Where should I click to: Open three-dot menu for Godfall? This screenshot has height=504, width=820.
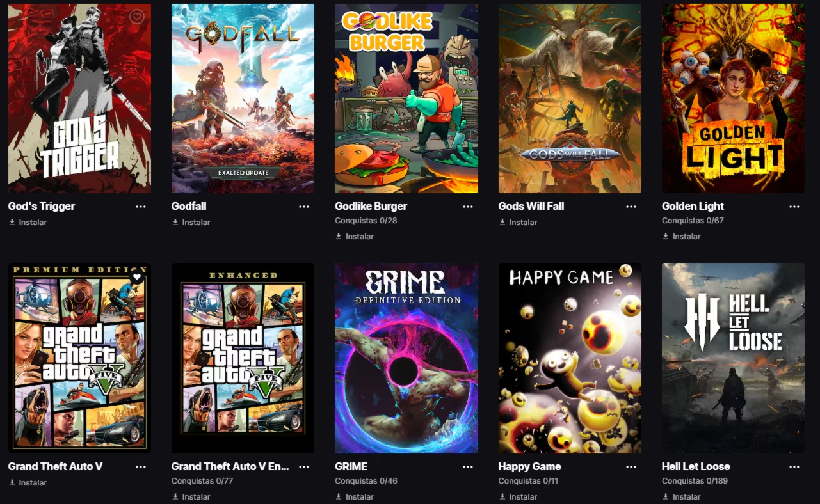tap(304, 207)
